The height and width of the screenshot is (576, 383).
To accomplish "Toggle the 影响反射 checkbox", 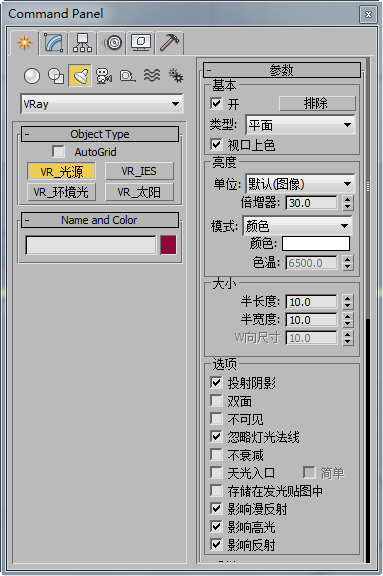I will [x=216, y=545].
